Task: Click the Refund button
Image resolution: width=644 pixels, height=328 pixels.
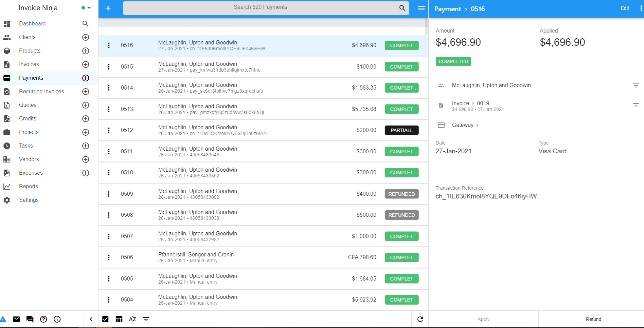Action: point(593,319)
